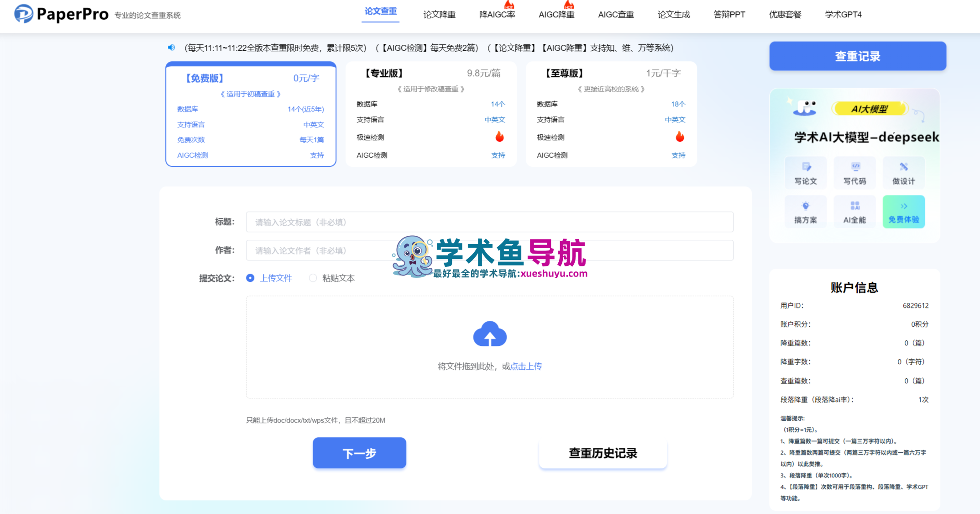Viewport: 980px width, 514px height.
Task: Focus the 标题 input field
Action: (x=490, y=222)
